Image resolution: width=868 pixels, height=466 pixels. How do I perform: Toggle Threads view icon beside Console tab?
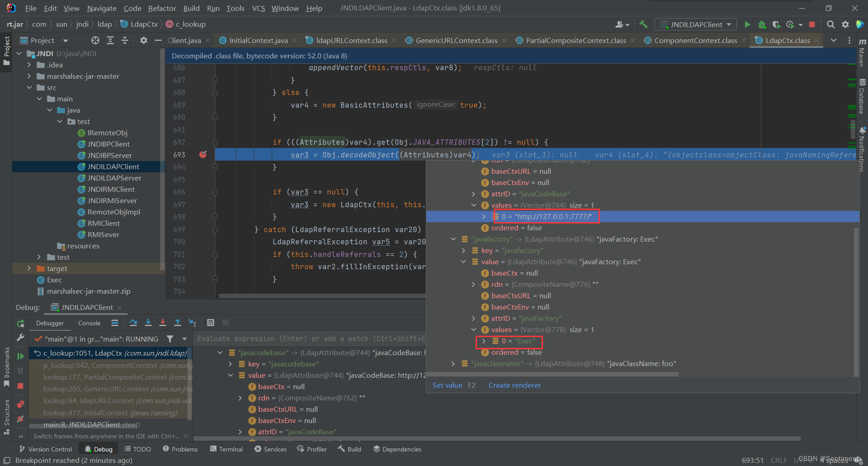pos(115,323)
